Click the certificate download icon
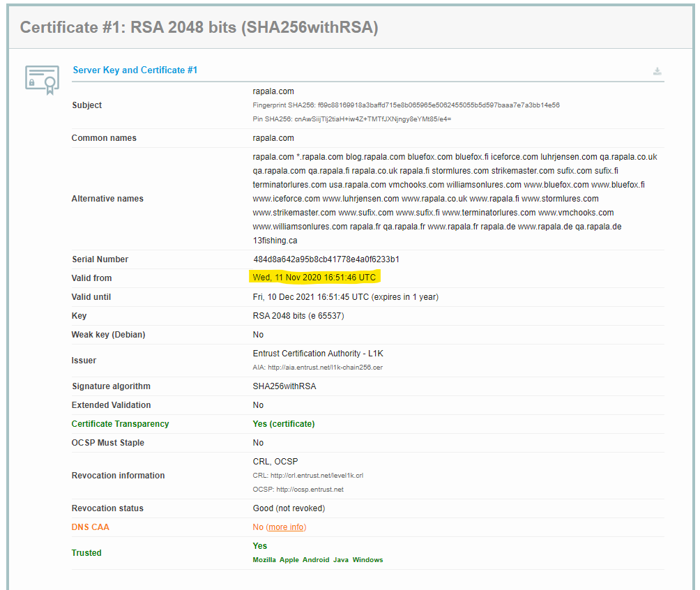Image resolution: width=700 pixels, height=590 pixels. pos(657,71)
